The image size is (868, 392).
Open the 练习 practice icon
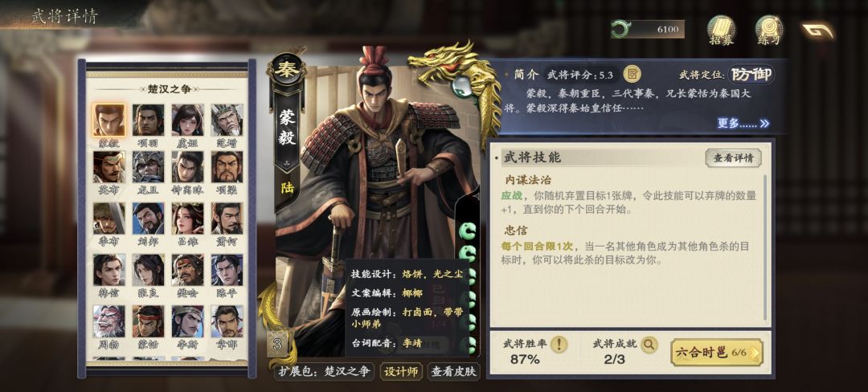(769, 30)
